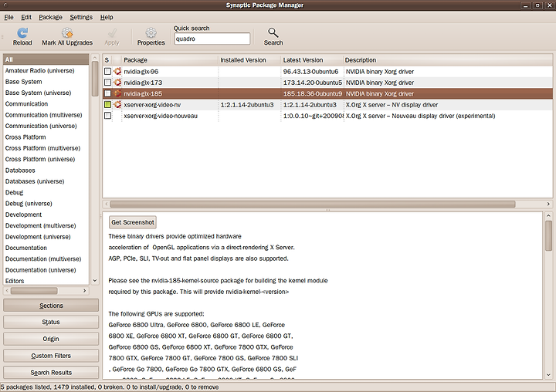The image size is (556, 392).
Task: Select the All section
Action: pos(46,59)
